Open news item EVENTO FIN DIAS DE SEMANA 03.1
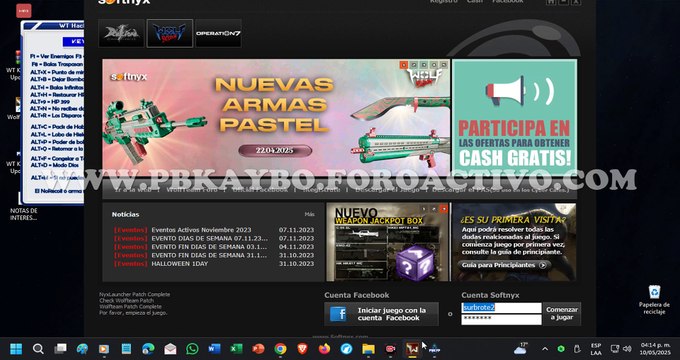Viewport: 680px width, 360px height. click(209, 247)
